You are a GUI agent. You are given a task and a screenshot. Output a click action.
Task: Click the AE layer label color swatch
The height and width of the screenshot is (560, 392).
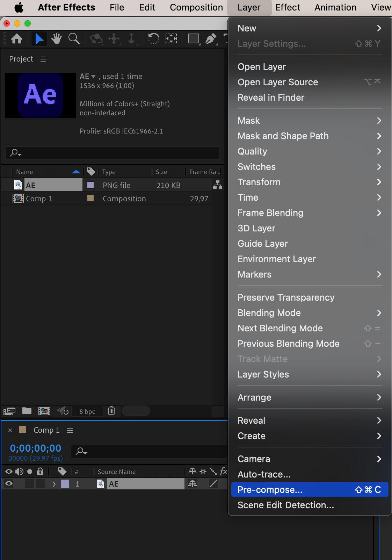[x=65, y=484]
